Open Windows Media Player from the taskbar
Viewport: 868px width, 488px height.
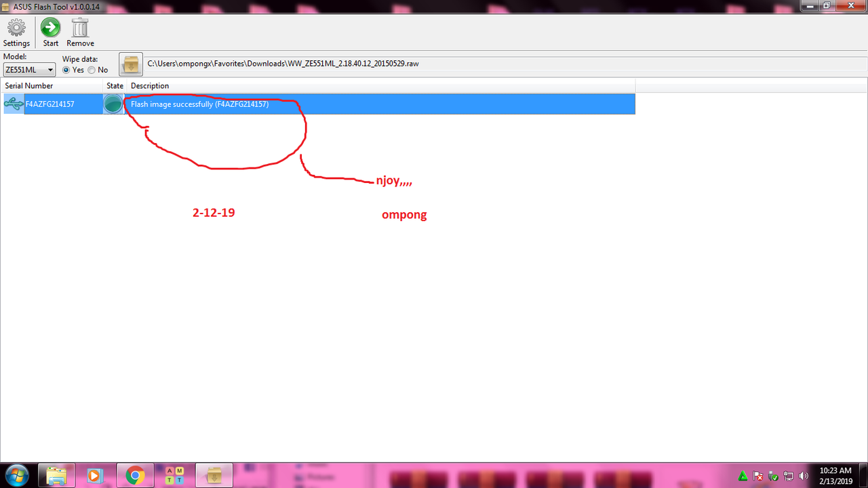pyautogui.click(x=95, y=476)
